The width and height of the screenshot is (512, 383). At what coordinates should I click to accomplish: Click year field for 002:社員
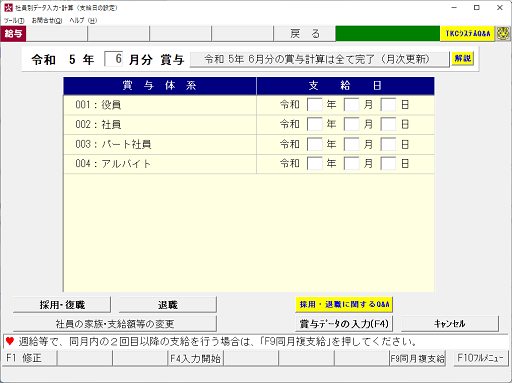315,124
